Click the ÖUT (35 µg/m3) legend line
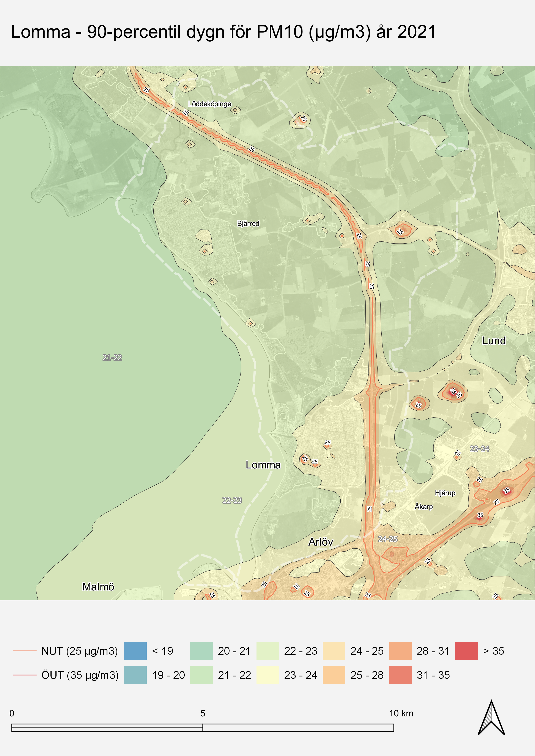Screen dimensions: 535x756 pos(25,675)
